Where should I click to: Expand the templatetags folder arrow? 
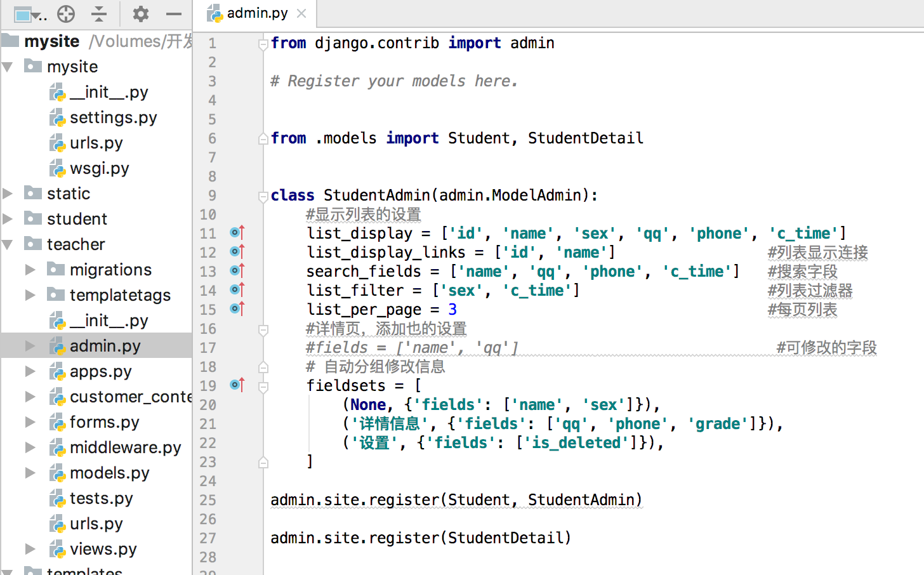[30, 294]
